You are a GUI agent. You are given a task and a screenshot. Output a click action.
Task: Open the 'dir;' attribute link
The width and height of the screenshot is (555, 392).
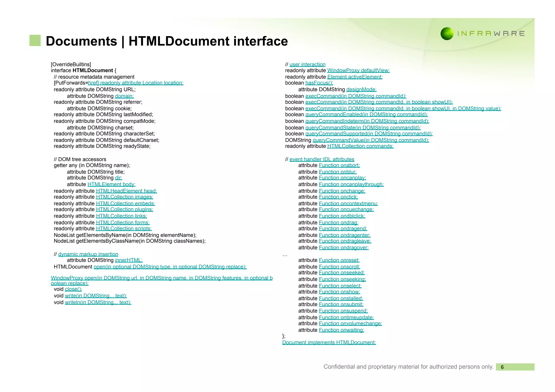point(119,178)
